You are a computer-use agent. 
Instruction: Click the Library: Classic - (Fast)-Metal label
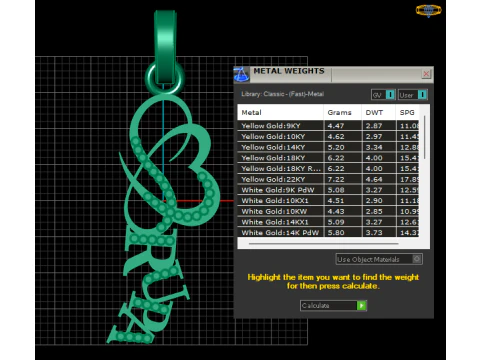pyautogui.click(x=282, y=94)
